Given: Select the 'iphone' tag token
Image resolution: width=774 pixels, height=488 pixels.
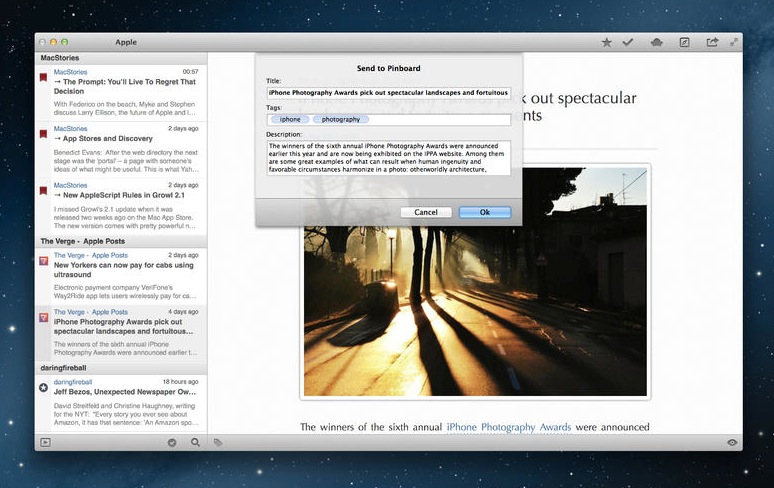Looking at the screenshot, I should point(290,120).
